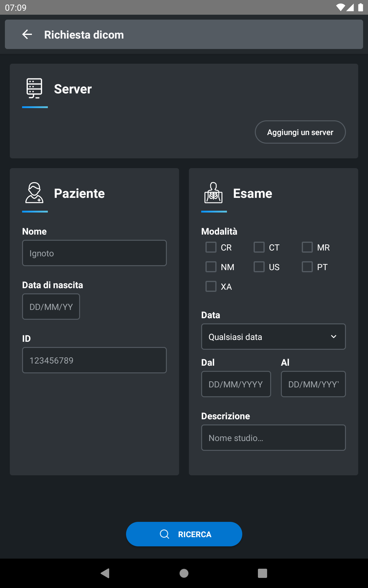The width and height of the screenshot is (368, 588).
Task: Click the Modalità label
Action: click(219, 231)
